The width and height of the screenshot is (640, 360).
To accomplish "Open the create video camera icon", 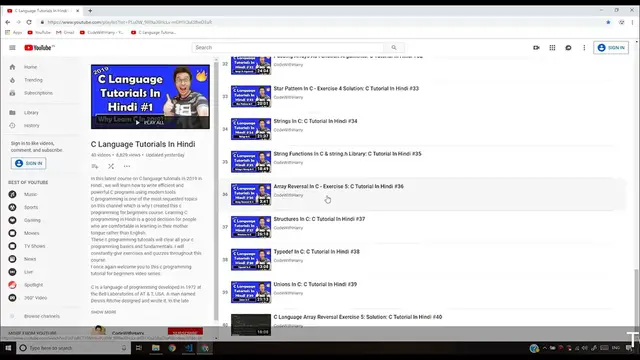I will coord(536,48).
